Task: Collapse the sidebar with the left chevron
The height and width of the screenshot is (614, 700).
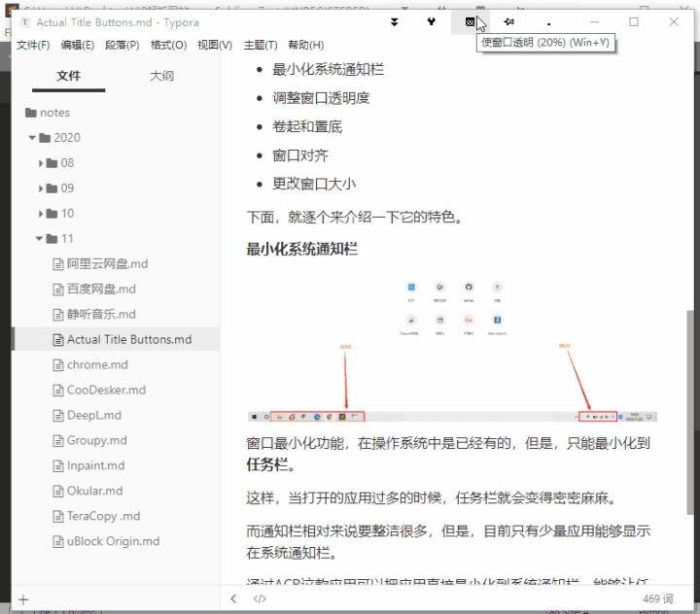Action: (233, 598)
